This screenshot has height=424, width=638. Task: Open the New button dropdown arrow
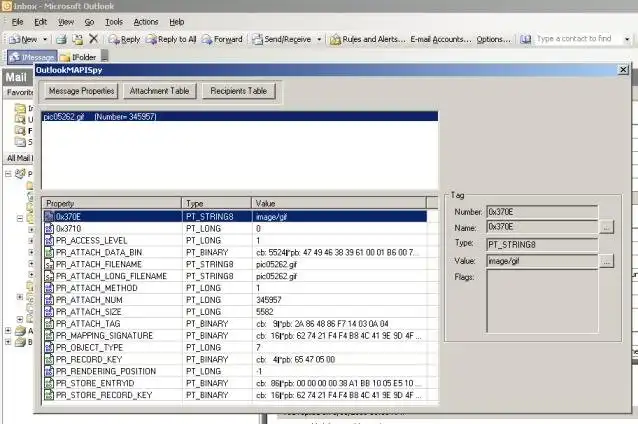click(x=45, y=39)
